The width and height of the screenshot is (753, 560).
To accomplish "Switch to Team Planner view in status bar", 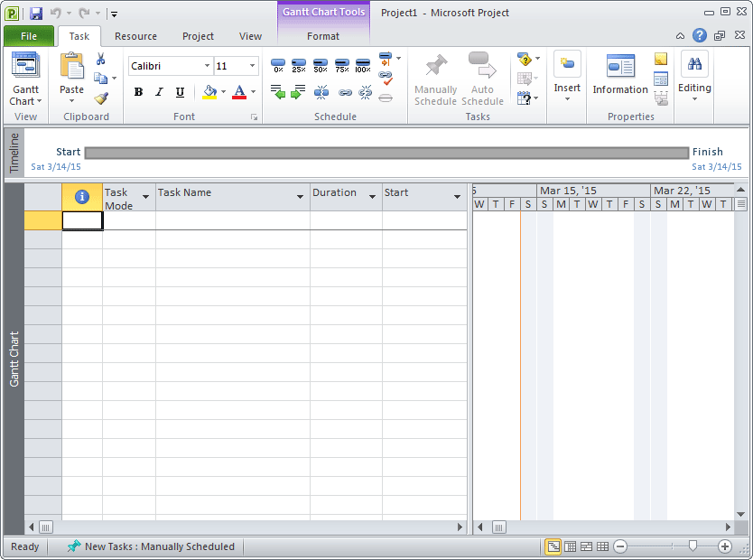I will [x=586, y=546].
